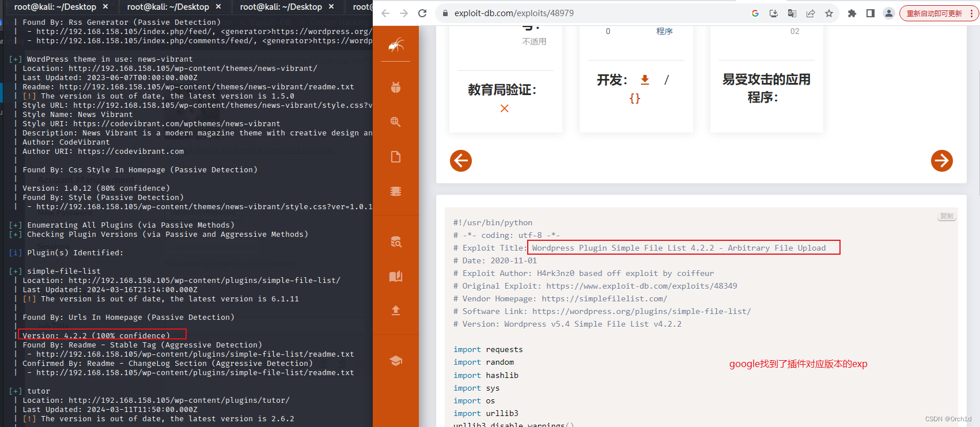
Task: Download the exploit via red download icon
Action: 645,80
